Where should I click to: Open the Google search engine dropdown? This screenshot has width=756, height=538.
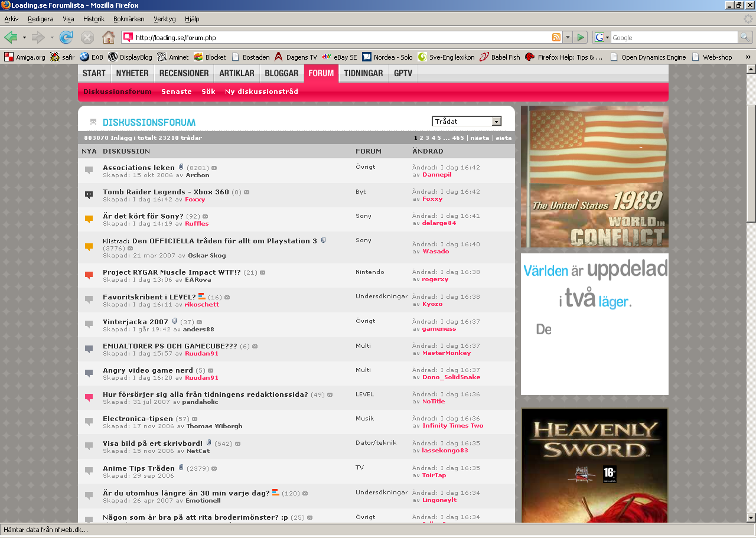pyautogui.click(x=602, y=37)
